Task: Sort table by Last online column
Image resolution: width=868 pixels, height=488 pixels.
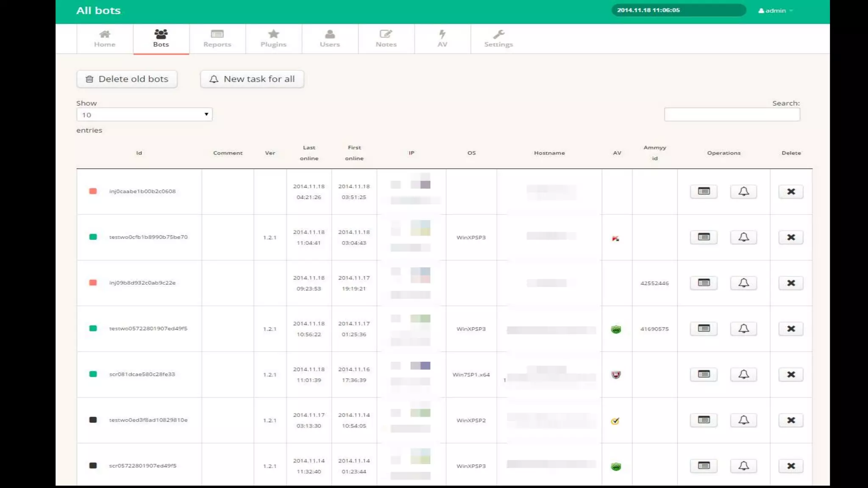Action: tap(309, 153)
